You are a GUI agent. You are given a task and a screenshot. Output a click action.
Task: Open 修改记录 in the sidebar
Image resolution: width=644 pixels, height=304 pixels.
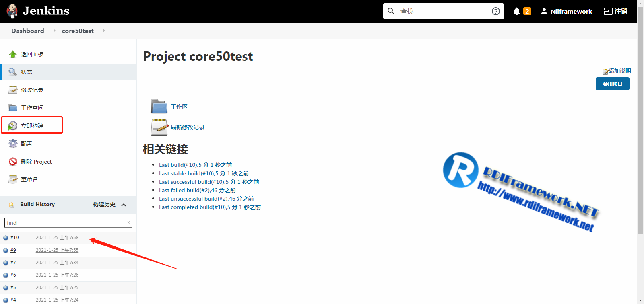point(32,90)
